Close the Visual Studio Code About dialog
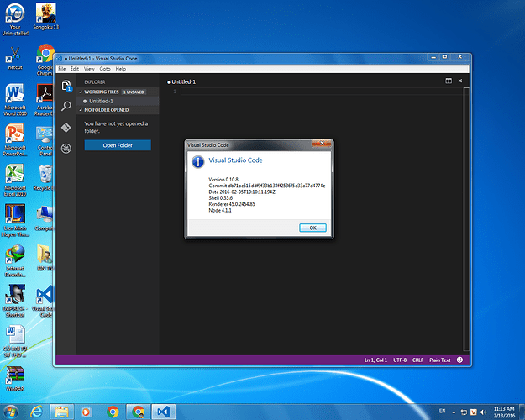The width and height of the screenshot is (525, 420). click(322, 144)
